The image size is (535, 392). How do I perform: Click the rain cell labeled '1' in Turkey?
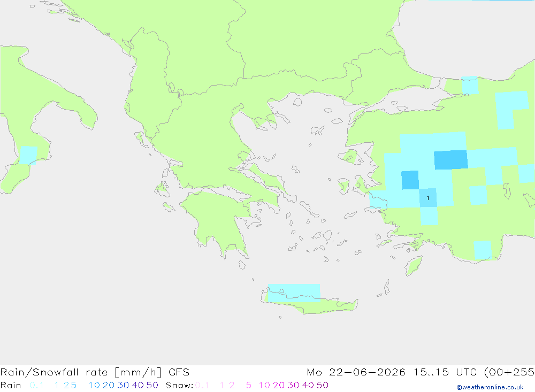(428, 198)
